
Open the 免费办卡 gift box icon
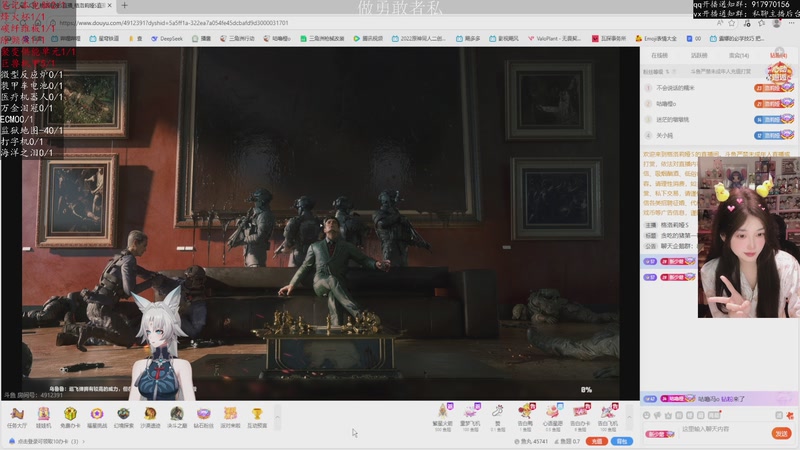[x=70, y=417]
